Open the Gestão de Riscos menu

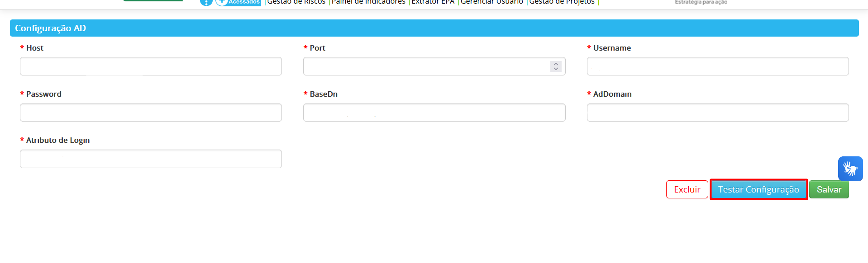pos(296,2)
